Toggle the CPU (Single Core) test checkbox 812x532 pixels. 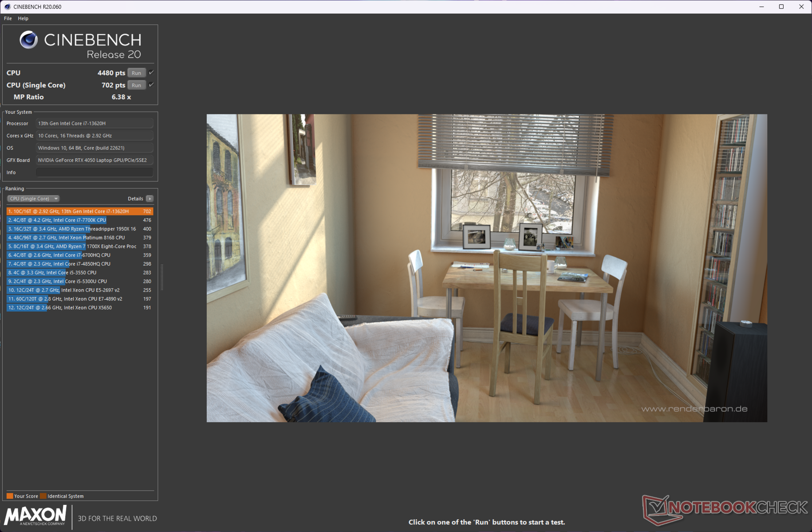click(151, 85)
